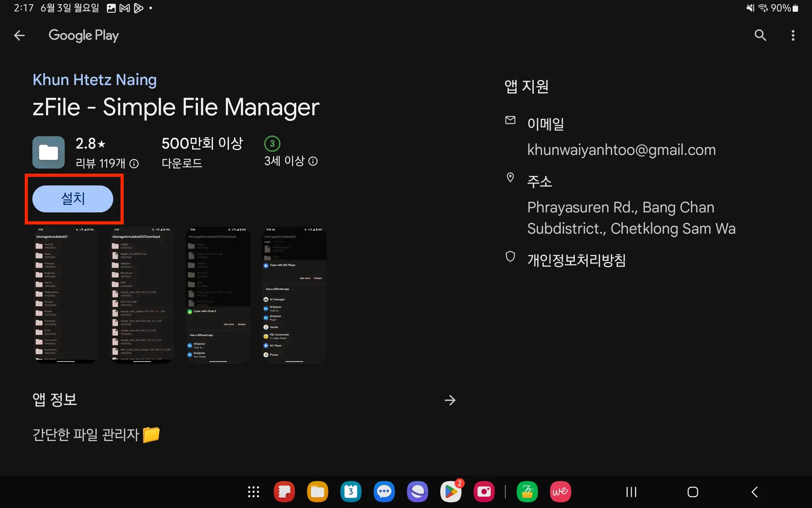The height and width of the screenshot is (508, 812).
Task: Tap the 이메일 support entry
Action: [x=545, y=124]
